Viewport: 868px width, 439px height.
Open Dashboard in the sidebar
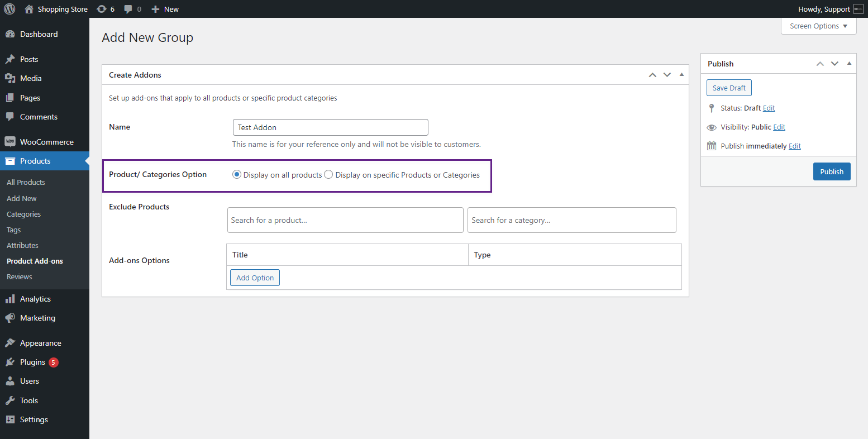click(x=39, y=34)
